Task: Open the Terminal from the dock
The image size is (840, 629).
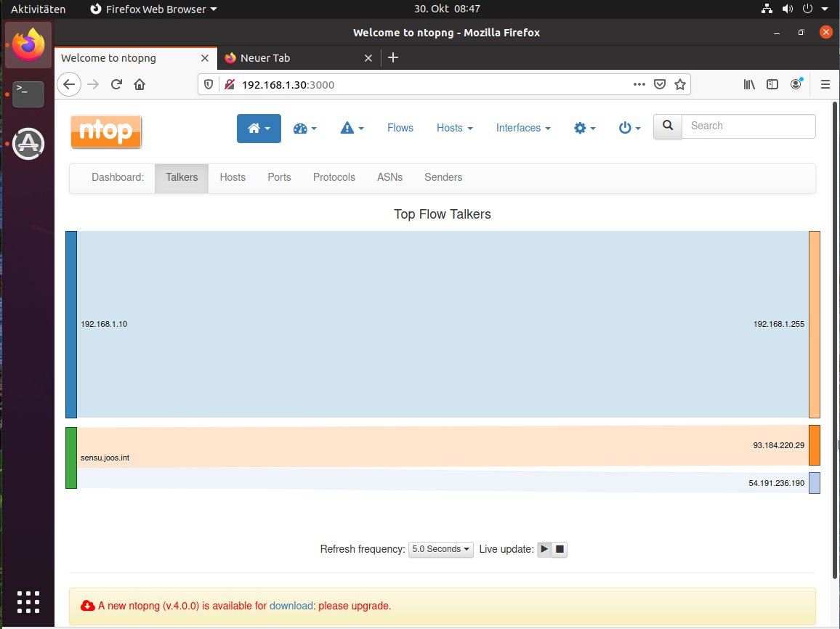Action: click(29, 94)
